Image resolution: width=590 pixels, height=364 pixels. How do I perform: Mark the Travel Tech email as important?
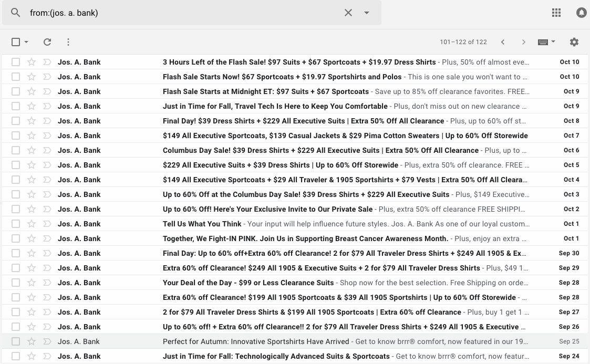47,106
